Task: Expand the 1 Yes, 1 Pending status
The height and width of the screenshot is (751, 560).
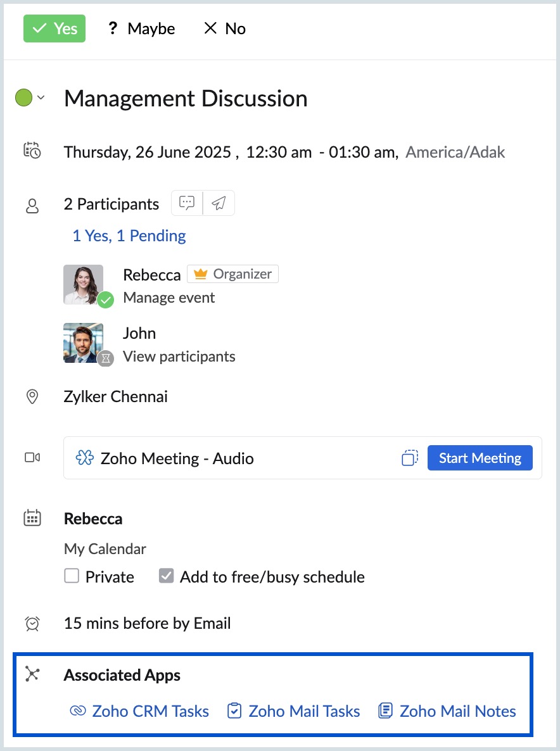Action: 129,236
